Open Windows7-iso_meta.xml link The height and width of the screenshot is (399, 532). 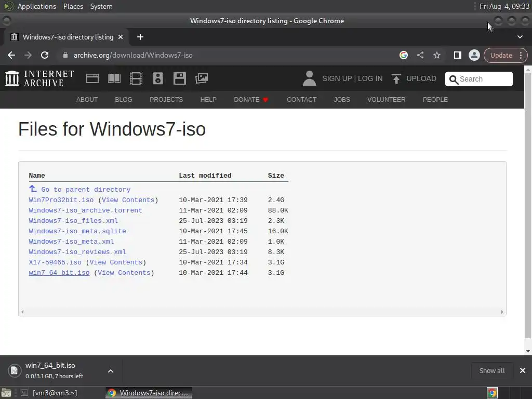coord(71,242)
